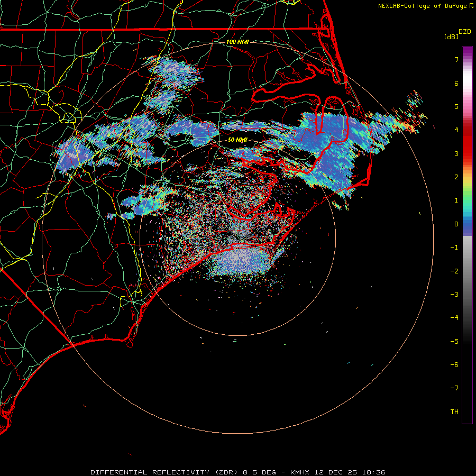
Task: Click the 7 value on the dB scale
Action: click(x=456, y=59)
